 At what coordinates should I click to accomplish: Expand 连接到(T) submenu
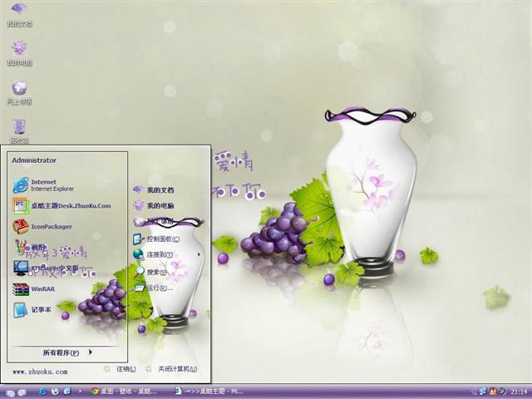click(x=166, y=254)
